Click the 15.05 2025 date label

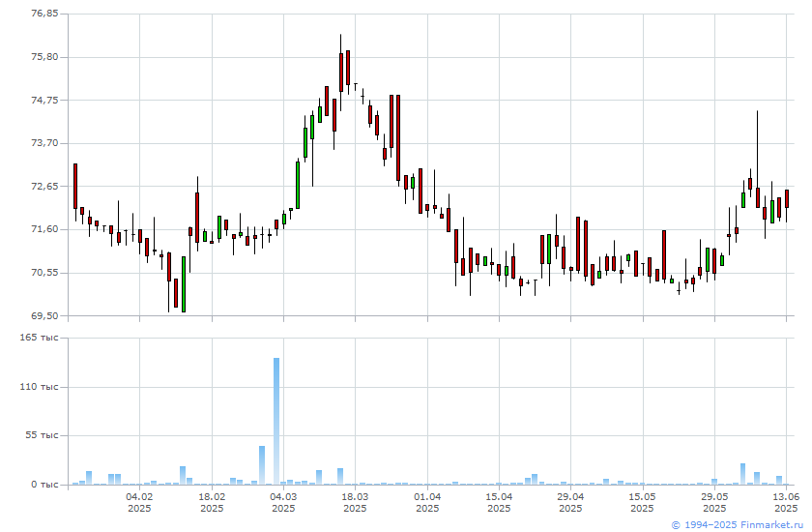pyautogui.click(x=642, y=502)
